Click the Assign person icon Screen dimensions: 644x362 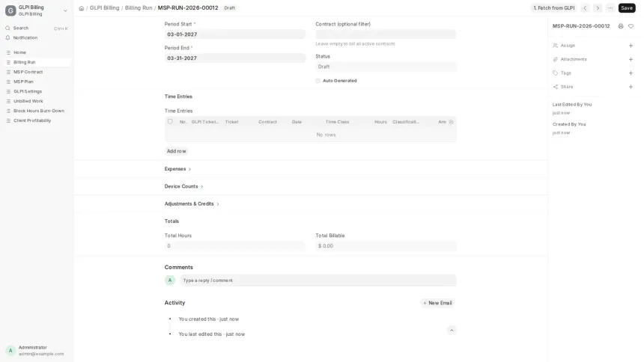click(x=556, y=46)
